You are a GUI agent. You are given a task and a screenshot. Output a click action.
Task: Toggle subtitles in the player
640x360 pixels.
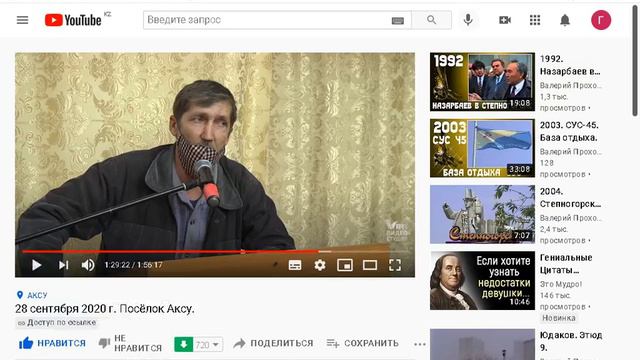pyautogui.click(x=295, y=265)
